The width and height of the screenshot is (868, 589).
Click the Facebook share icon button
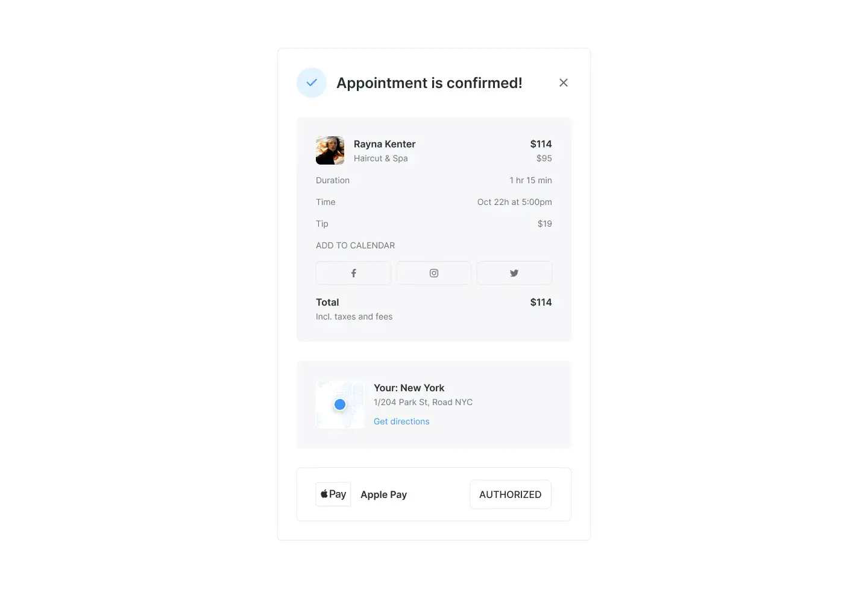click(353, 273)
